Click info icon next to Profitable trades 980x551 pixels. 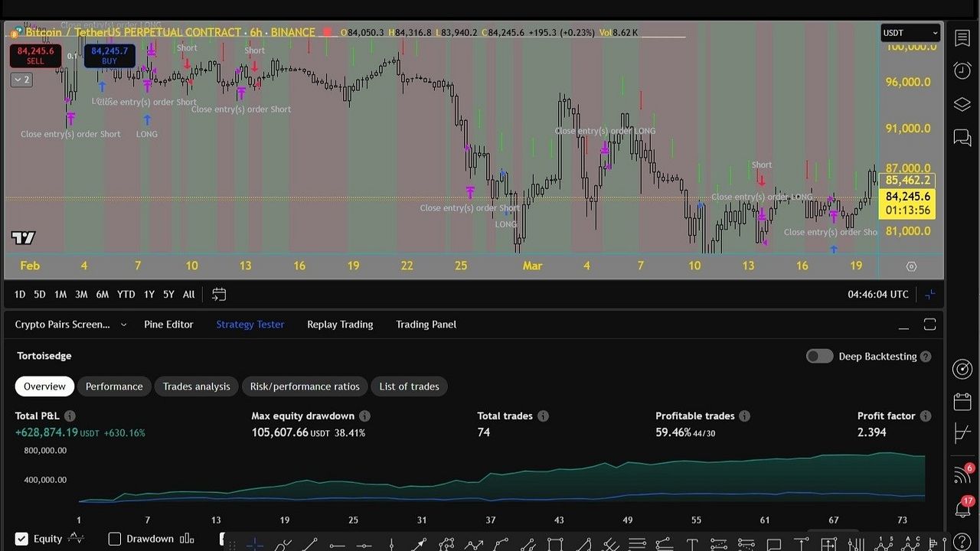[744, 416]
